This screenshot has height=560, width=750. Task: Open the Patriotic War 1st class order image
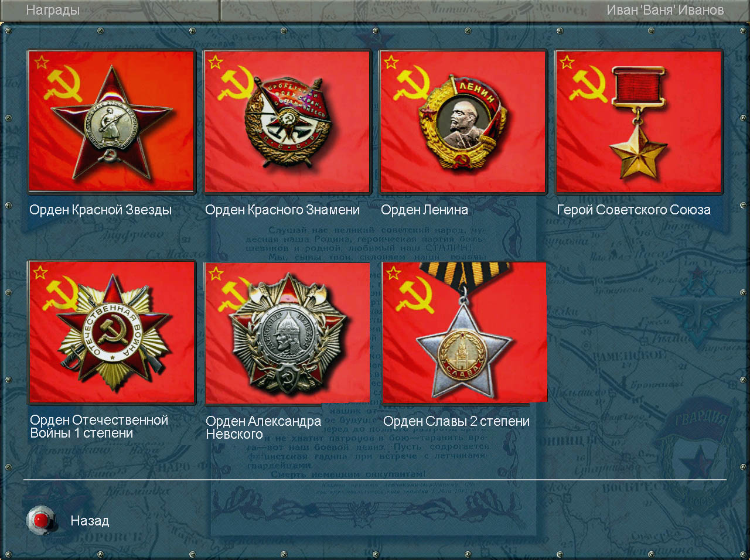click(x=112, y=332)
